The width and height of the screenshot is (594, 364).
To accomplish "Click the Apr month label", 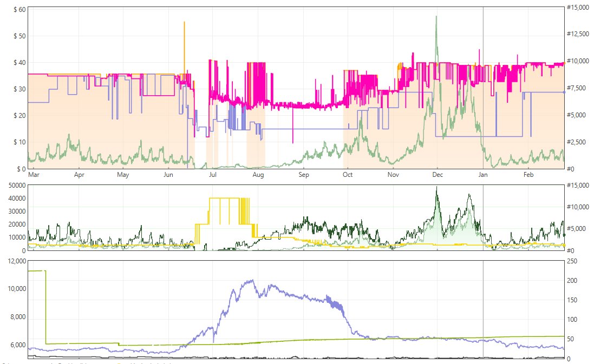I will pyautogui.click(x=79, y=175).
